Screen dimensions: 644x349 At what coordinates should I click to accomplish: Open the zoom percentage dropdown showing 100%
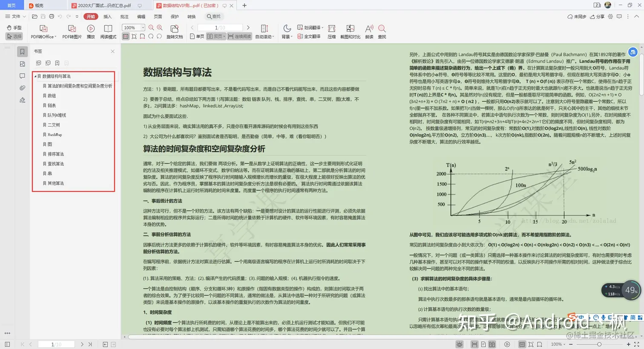(x=134, y=28)
